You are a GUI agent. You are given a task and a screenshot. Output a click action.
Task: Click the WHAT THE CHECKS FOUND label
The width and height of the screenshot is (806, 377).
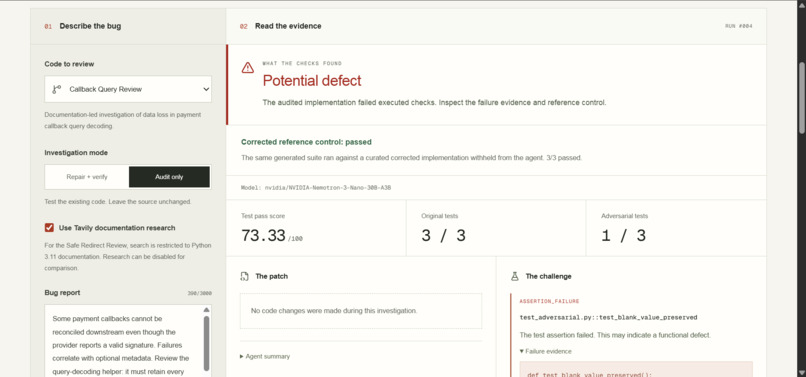tap(302, 64)
